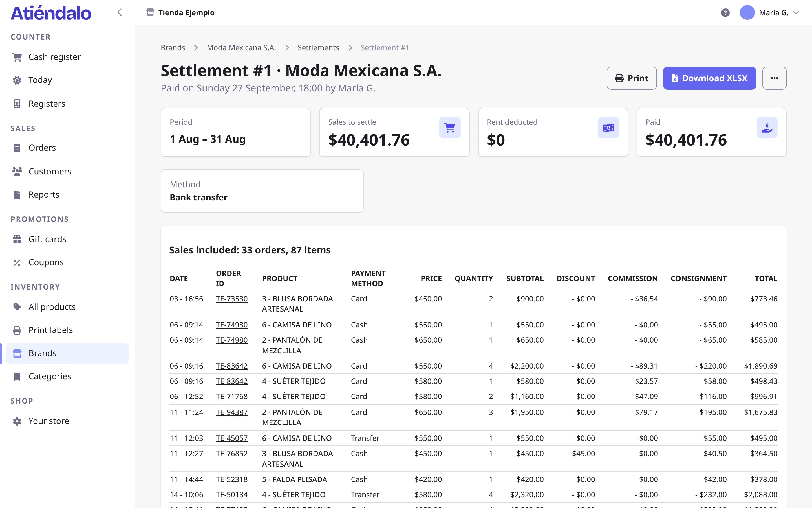Click María G. user avatar
Screen dimensions: 812x508
(747, 13)
